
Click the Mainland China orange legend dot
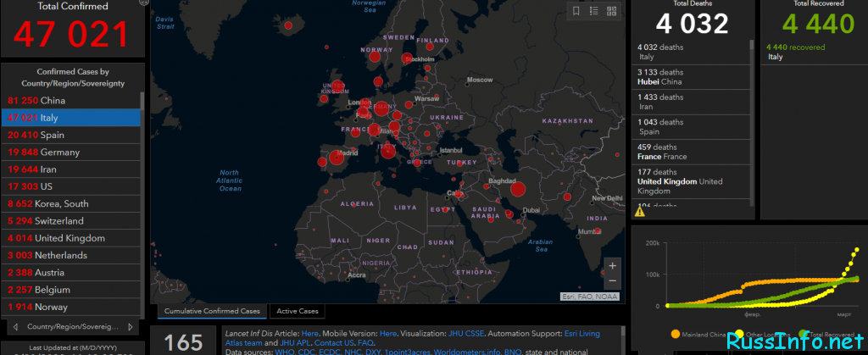pyautogui.click(x=675, y=334)
